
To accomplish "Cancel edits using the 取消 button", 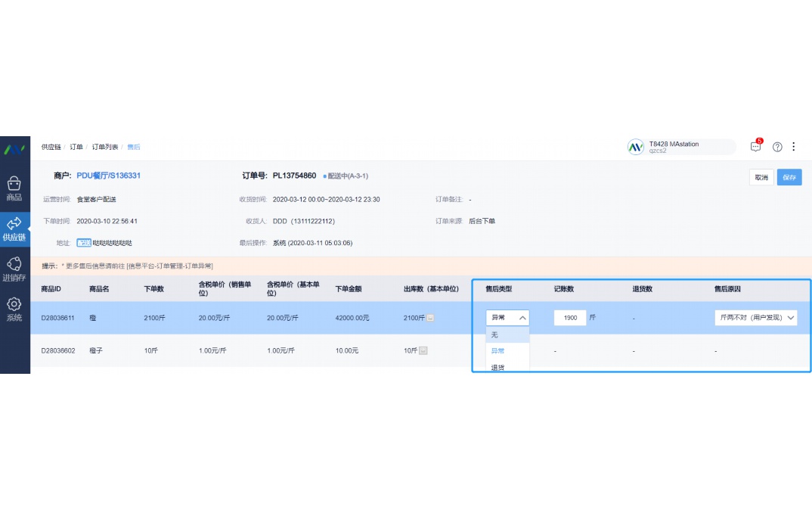I will click(761, 177).
